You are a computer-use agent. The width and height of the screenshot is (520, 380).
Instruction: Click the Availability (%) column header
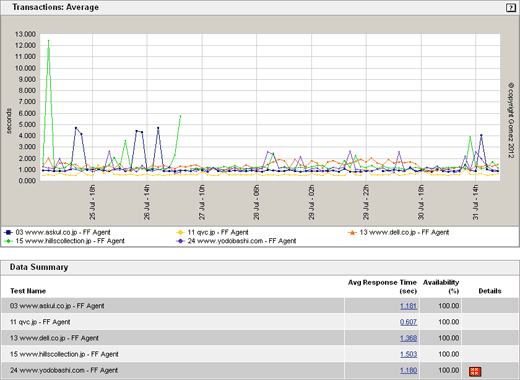pos(441,287)
